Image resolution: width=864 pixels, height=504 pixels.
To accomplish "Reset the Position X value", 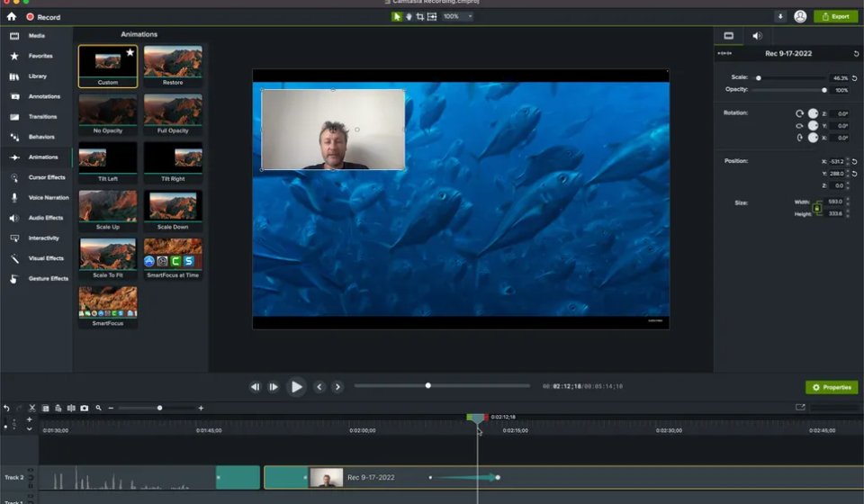I will click(855, 161).
